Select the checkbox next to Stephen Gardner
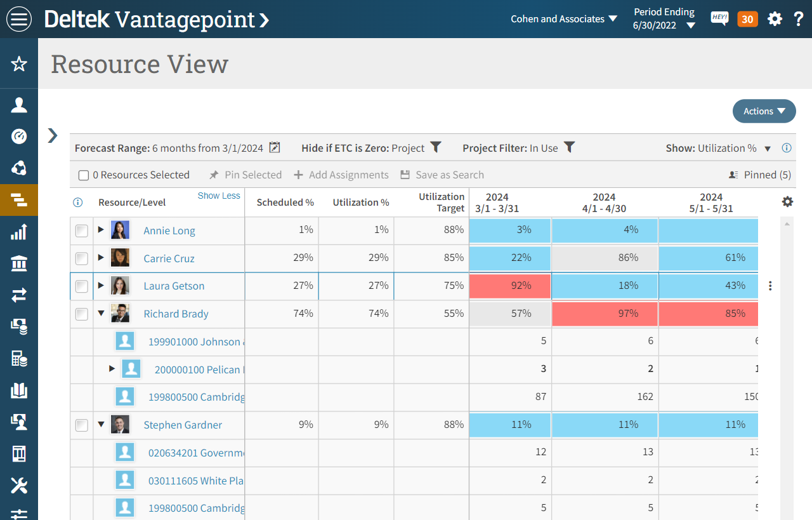 pos(81,425)
